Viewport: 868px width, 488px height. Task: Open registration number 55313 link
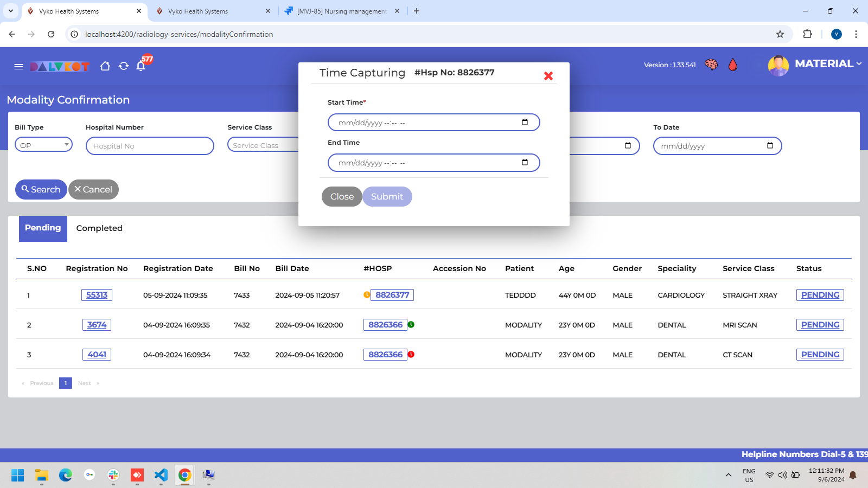97,295
